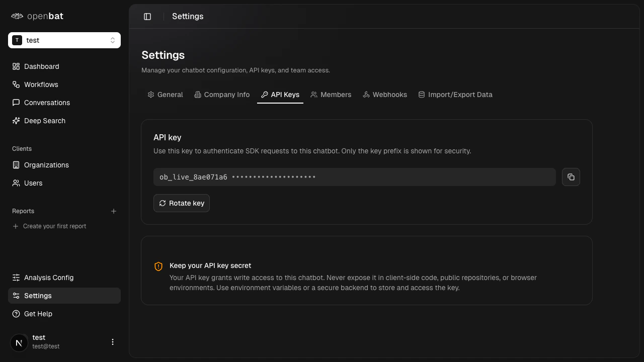The width and height of the screenshot is (644, 362).
Task: Click the Rotate key button
Action: [182, 203]
